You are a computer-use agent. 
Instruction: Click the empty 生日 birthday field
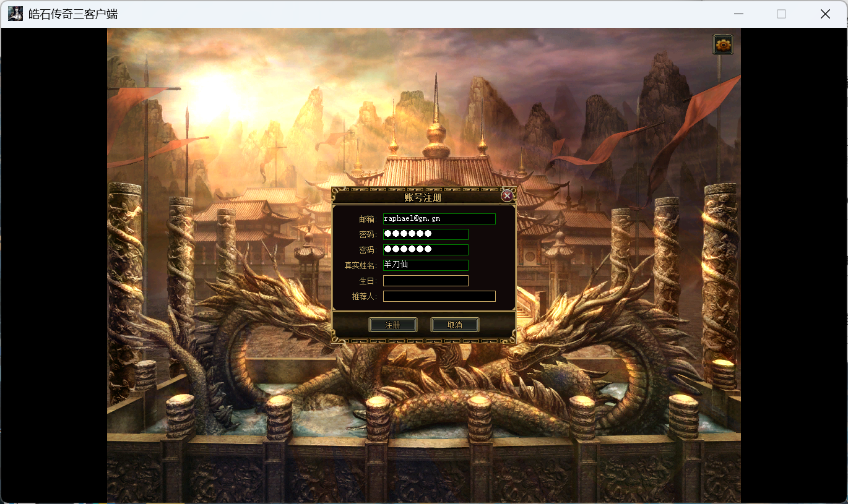425,281
